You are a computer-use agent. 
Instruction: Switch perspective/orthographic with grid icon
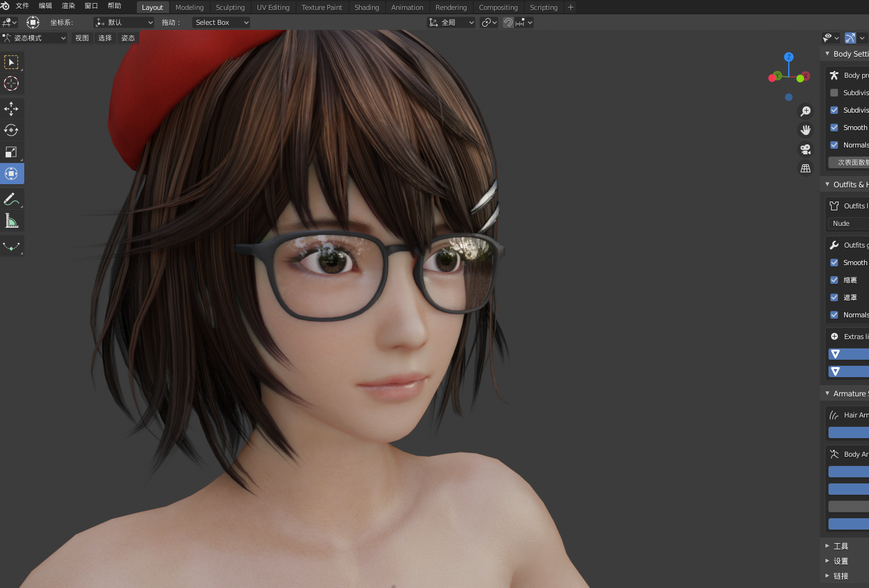806,169
